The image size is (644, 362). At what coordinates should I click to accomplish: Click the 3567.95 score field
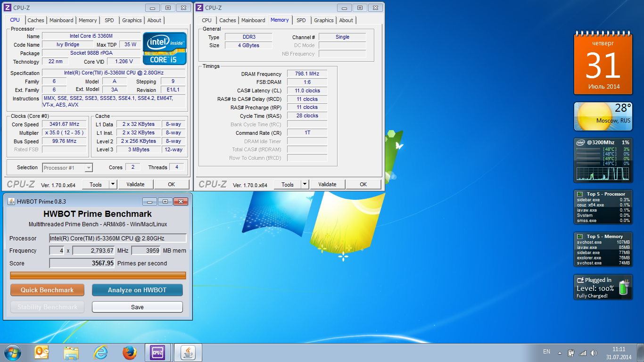[x=82, y=263]
